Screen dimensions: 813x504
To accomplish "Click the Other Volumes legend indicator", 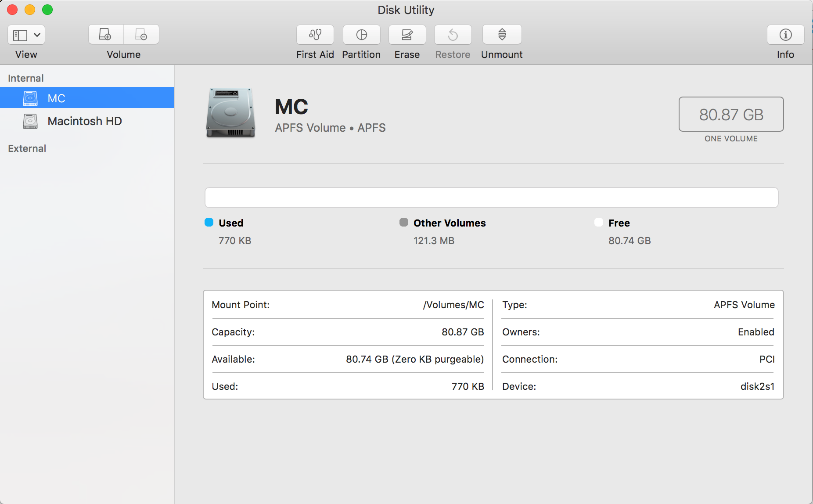I will point(404,223).
